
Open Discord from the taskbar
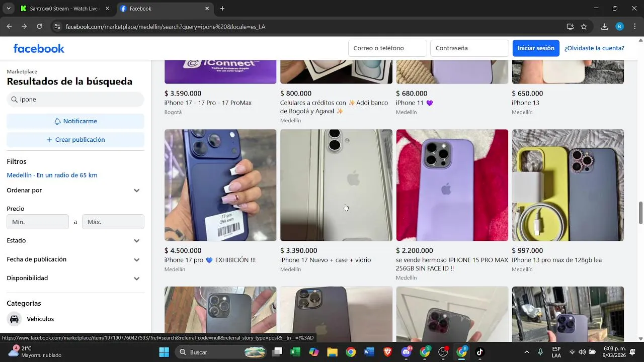406,352
